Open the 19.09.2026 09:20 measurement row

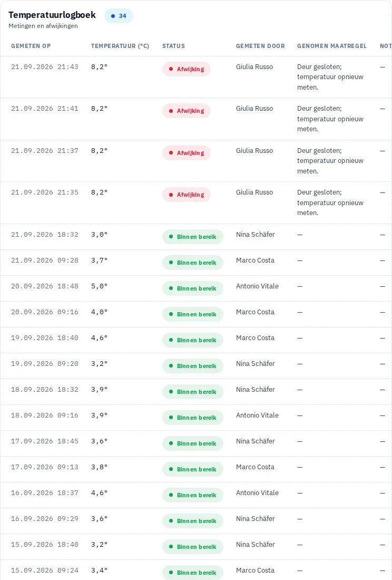point(196,366)
